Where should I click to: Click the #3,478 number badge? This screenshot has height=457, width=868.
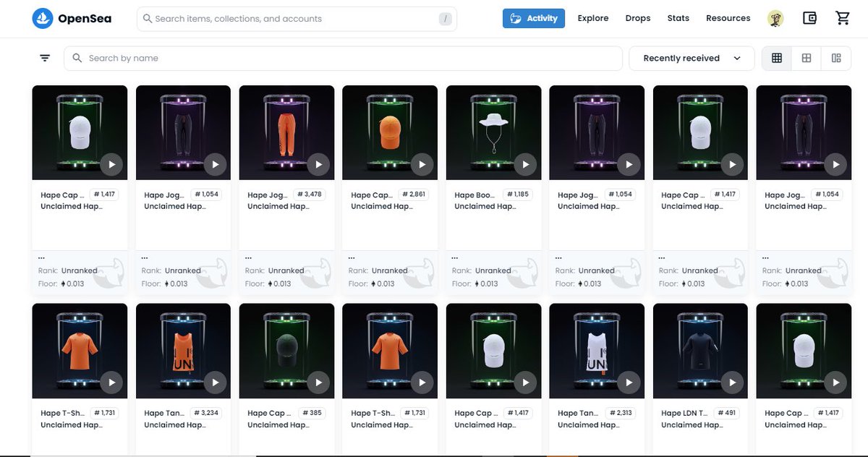point(311,195)
